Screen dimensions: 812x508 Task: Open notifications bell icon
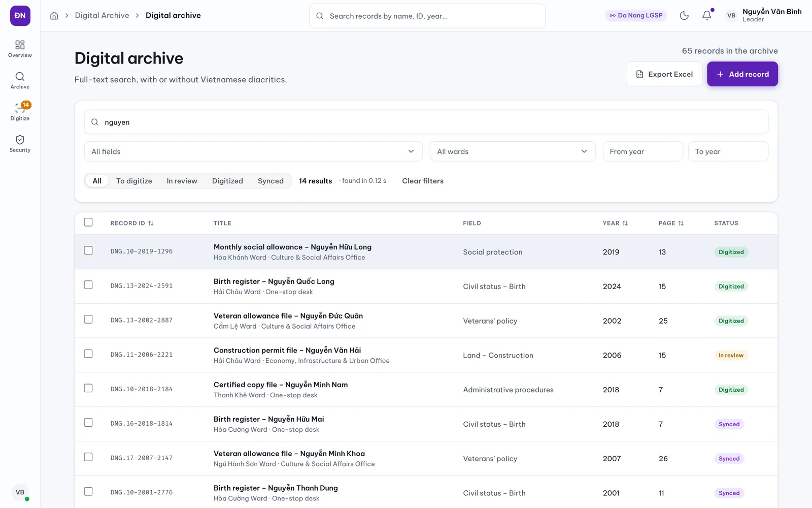707,16
